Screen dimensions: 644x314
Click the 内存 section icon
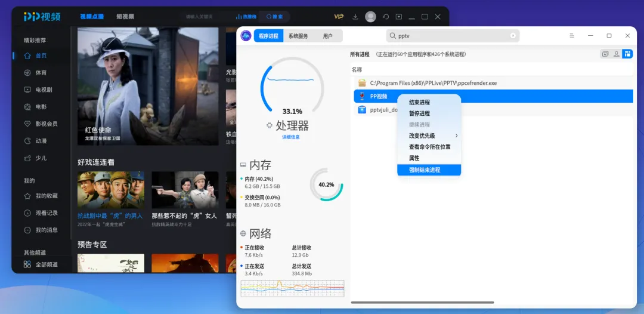243,165
